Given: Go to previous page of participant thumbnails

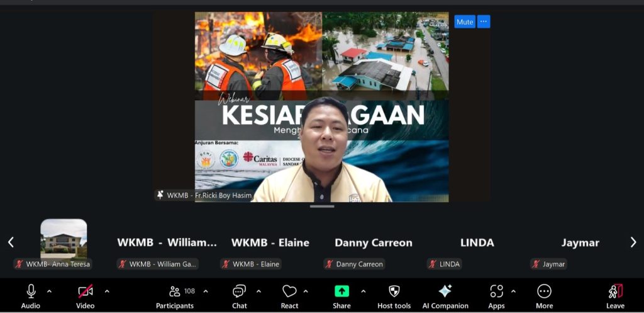Looking at the screenshot, I should click(11, 242).
